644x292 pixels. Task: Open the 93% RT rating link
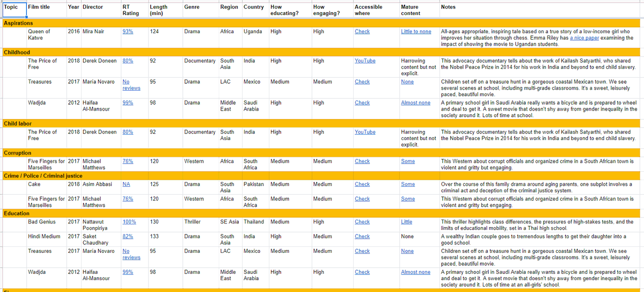tap(128, 32)
